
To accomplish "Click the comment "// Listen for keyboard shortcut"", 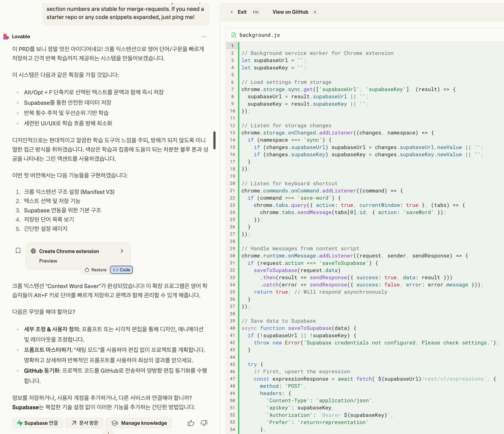I will point(290,183).
